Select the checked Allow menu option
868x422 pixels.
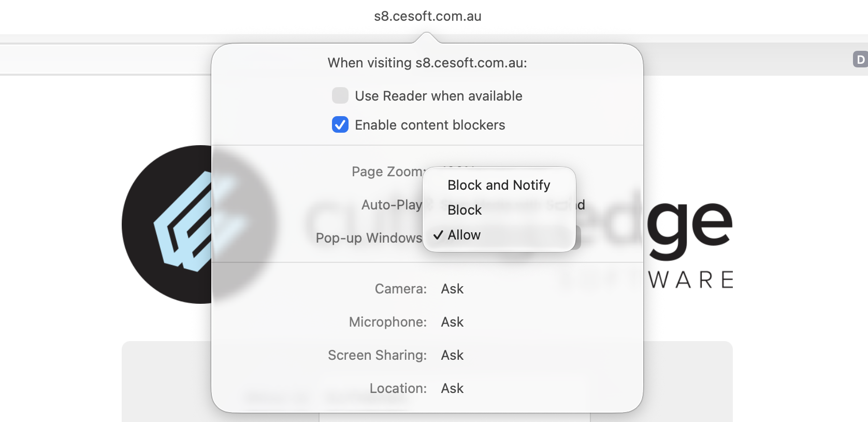point(464,235)
